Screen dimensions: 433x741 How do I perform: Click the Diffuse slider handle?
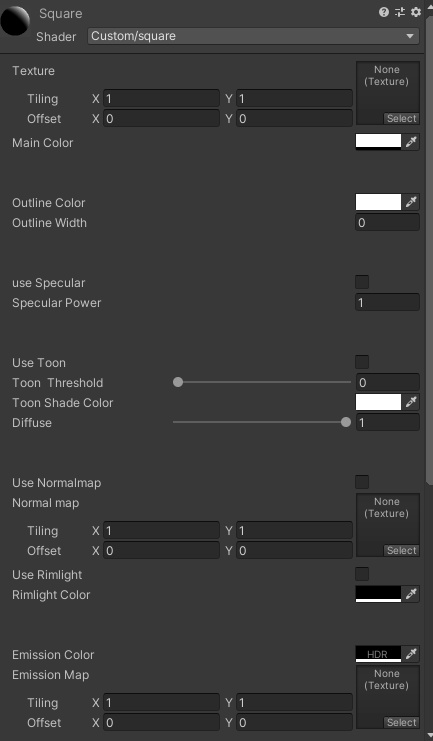point(346,422)
